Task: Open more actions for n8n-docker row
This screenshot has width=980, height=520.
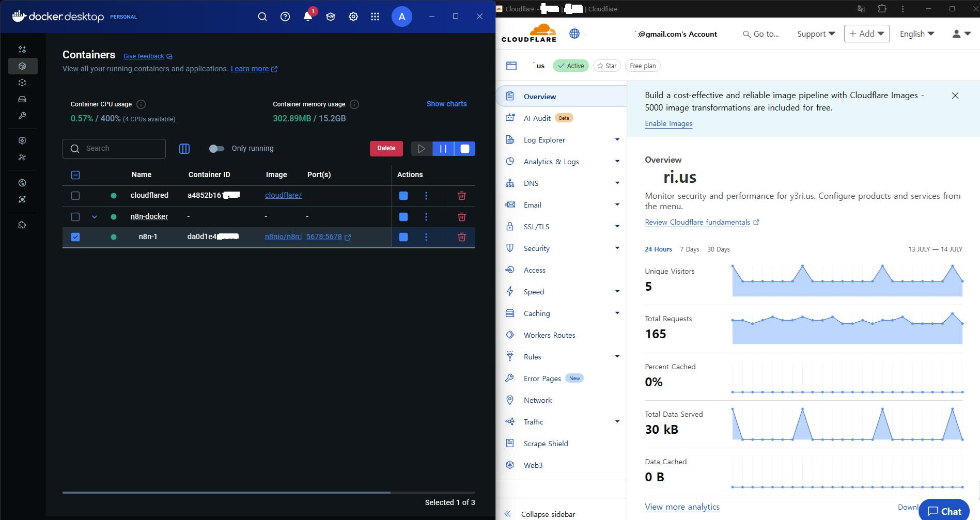Action: pyautogui.click(x=426, y=217)
